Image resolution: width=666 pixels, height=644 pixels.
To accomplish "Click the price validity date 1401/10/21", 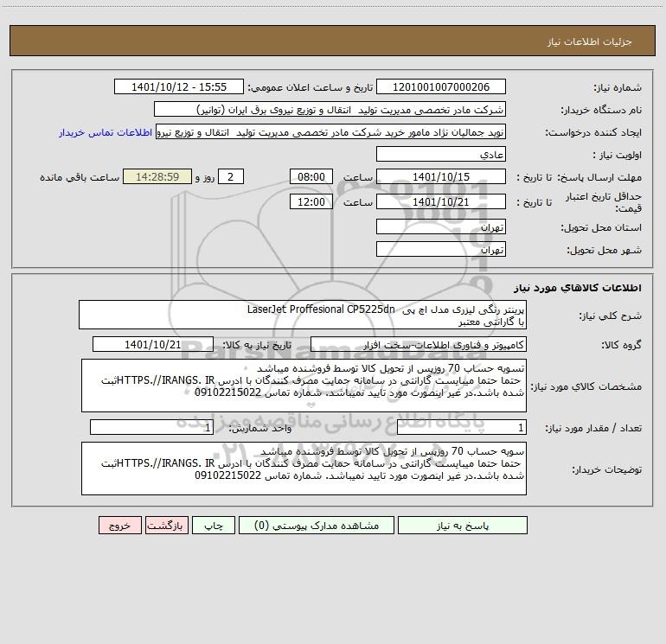I will (x=441, y=202).
